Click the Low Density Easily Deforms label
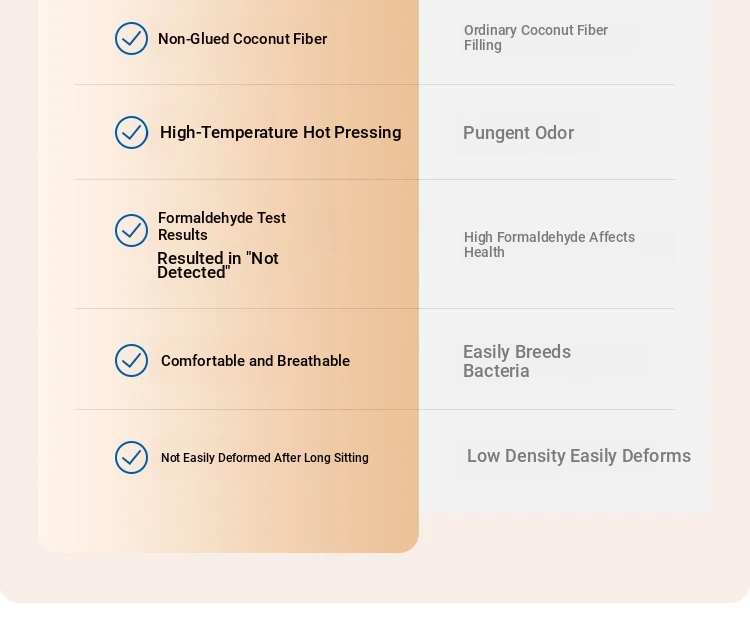Image resolution: width=750 pixels, height=641 pixels. coord(579,456)
